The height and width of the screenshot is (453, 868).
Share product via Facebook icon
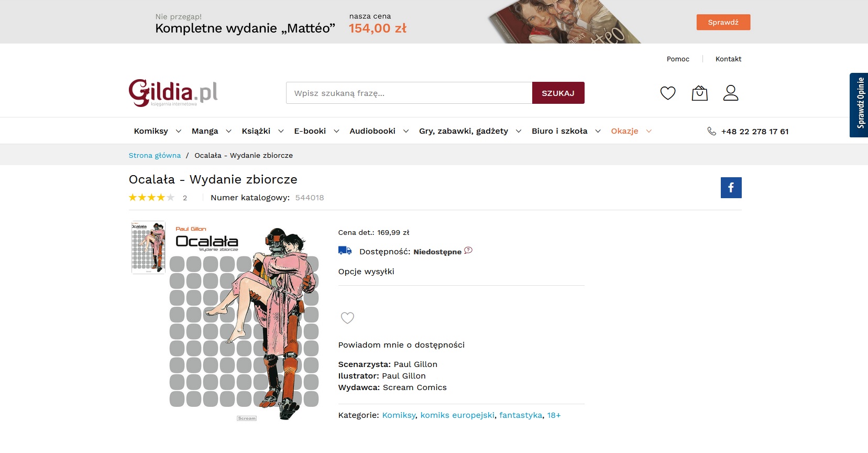pyautogui.click(x=731, y=188)
